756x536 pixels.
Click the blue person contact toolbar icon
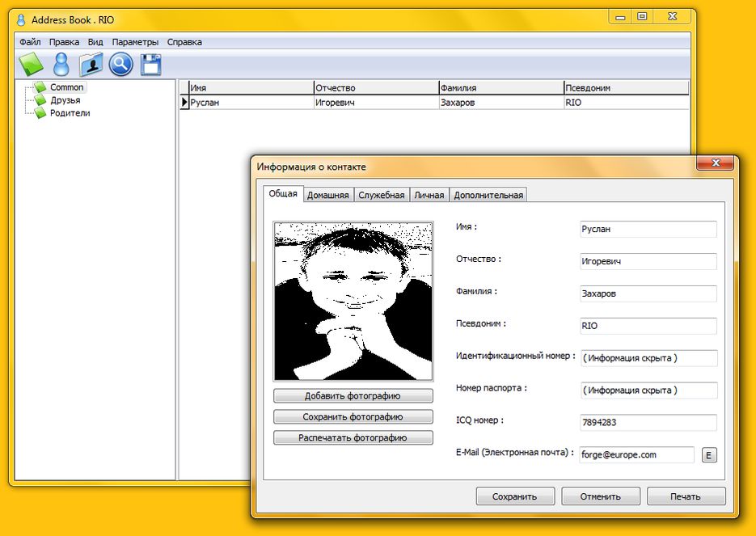tap(61, 64)
